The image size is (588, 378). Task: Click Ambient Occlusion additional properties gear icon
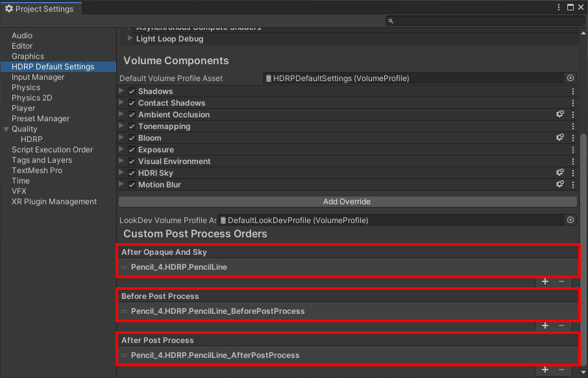point(560,114)
